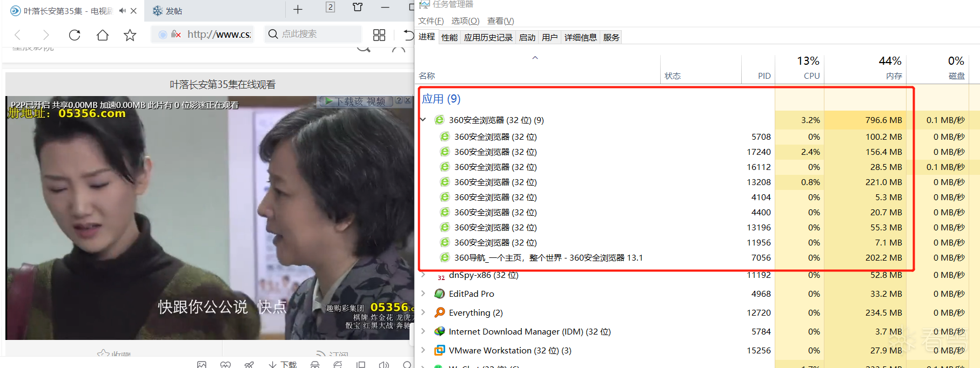Collapse the 360安全浏览器 (32 位) (9) group

tap(423, 120)
